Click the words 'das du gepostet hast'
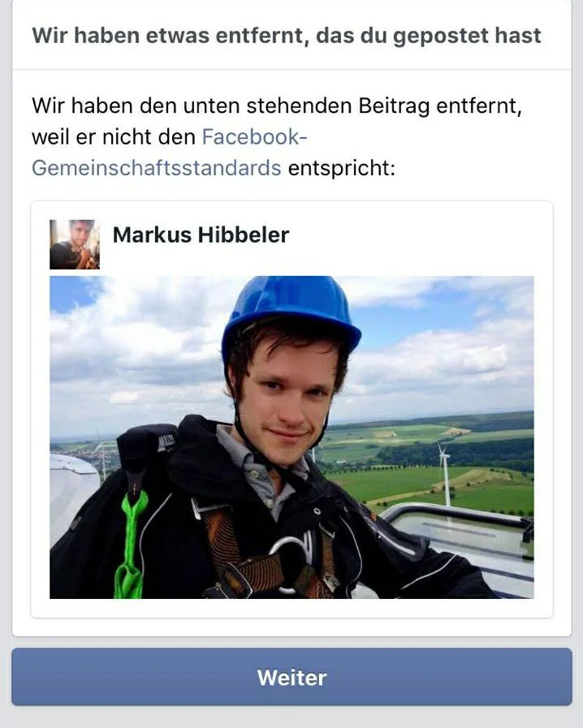This screenshot has width=583, height=728. pos(429,36)
